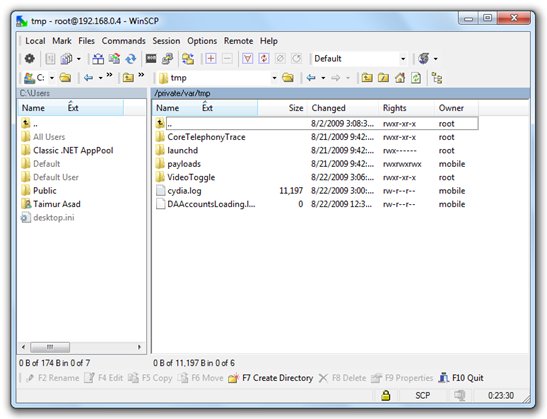Viewport: 547px width, 419px height.
Task: Sort remote files by Size column
Action: 282,108
